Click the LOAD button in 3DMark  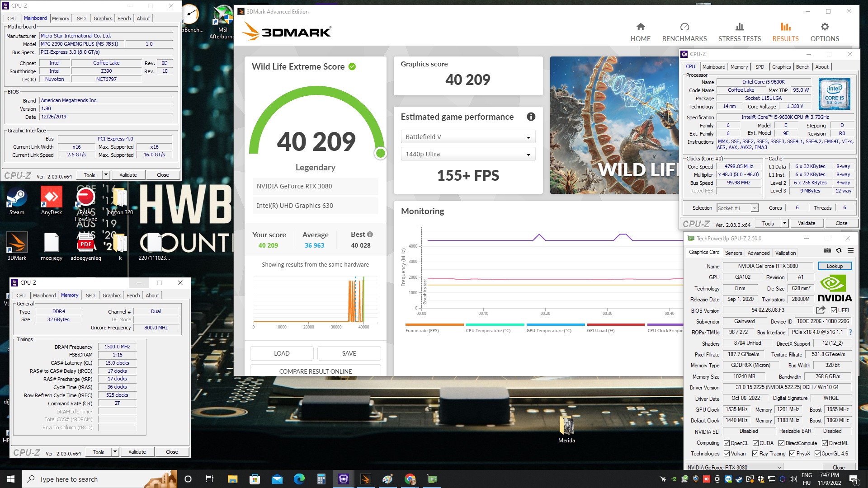coord(282,353)
